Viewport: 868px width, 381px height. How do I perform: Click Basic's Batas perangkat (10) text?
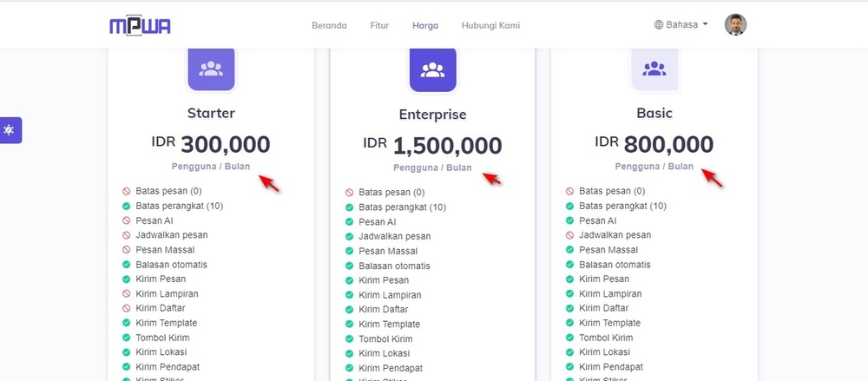coord(622,206)
